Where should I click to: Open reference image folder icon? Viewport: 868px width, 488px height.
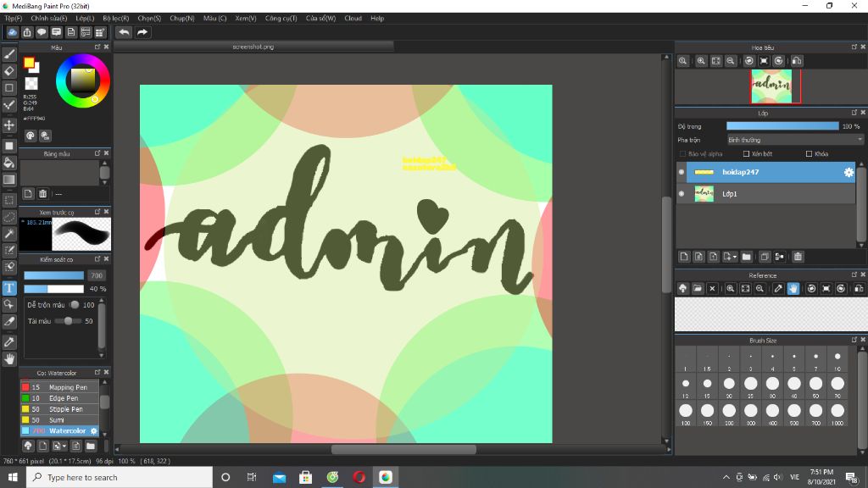coord(698,288)
